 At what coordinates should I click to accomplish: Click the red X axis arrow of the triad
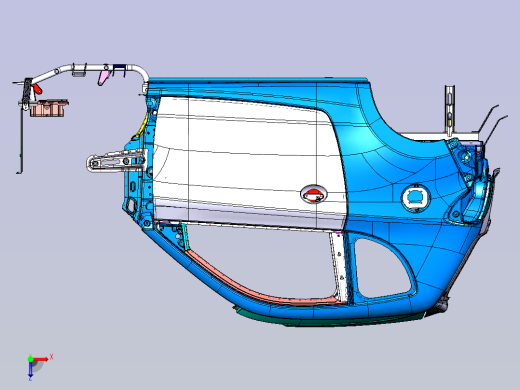(41, 359)
